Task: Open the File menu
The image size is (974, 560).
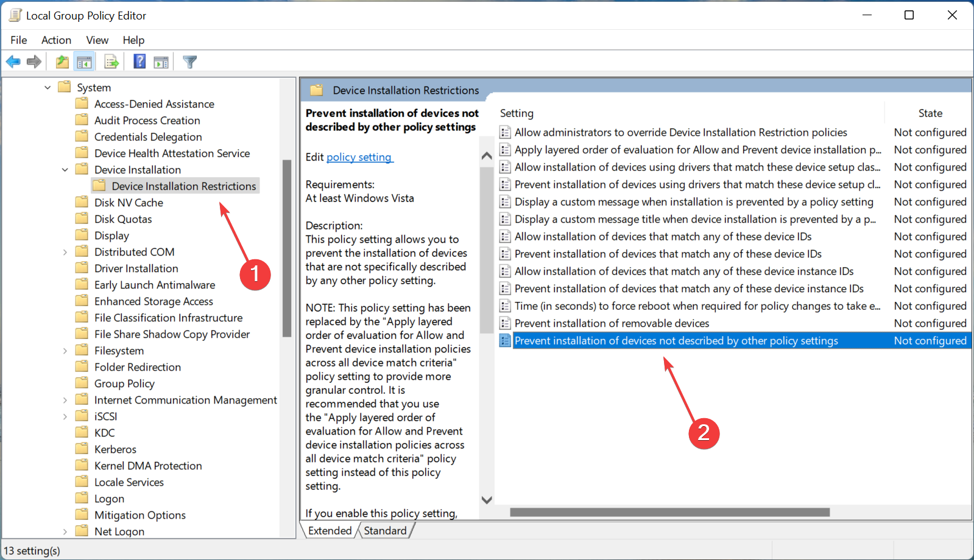Action: (19, 40)
